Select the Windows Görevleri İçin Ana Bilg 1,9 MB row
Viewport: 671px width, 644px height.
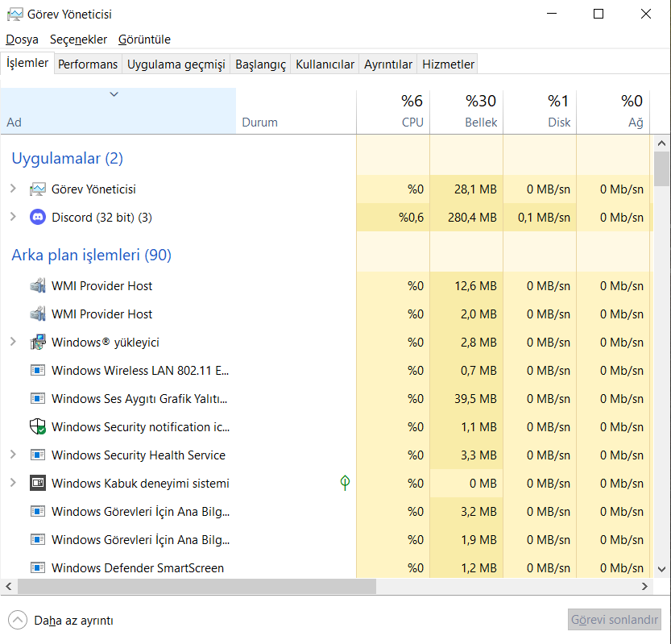pyautogui.click(x=327, y=540)
